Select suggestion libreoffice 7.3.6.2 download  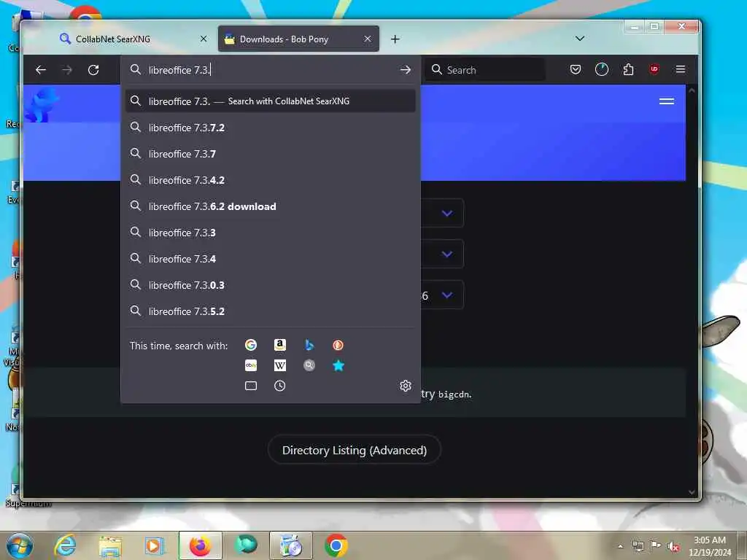point(270,206)
